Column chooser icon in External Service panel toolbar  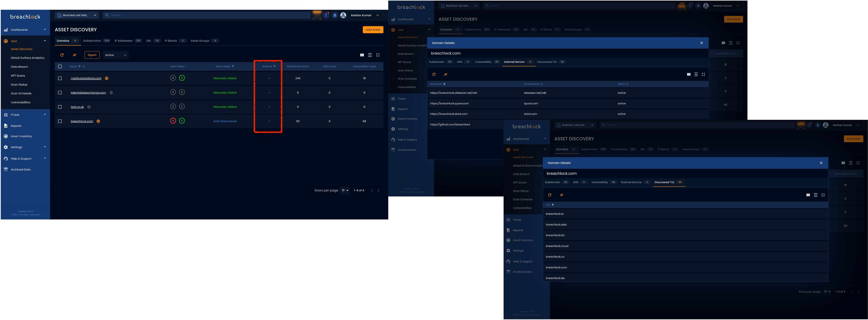click(689, 75)
